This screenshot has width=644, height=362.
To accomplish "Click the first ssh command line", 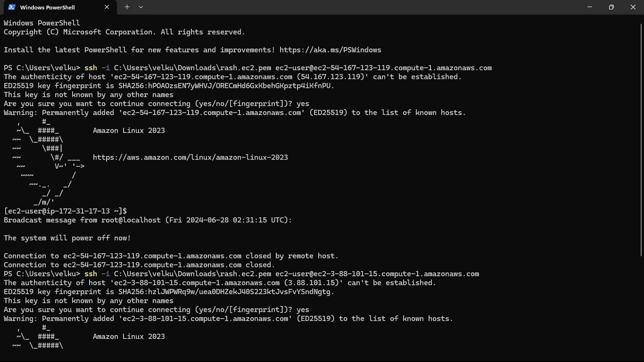I will (x=288, y=68).
